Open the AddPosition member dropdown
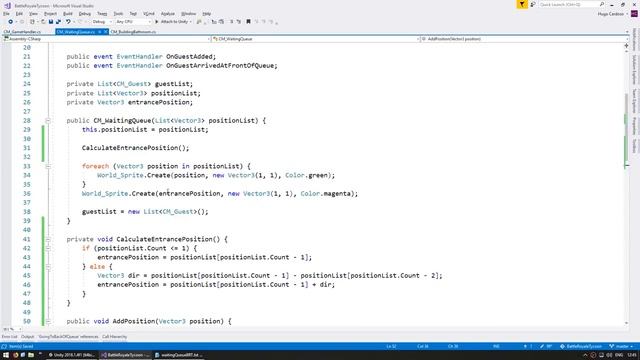This screenshot has height=360, width=640. tap(524, 39)
